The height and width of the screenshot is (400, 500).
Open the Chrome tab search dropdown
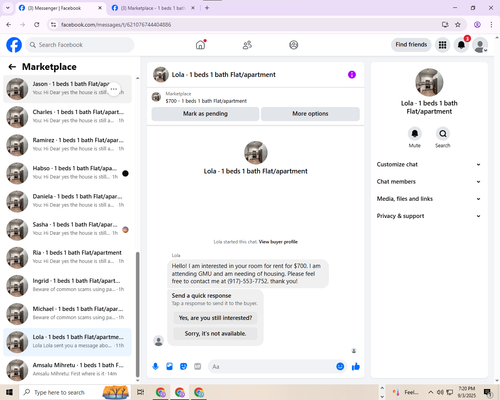pos(8,8)
